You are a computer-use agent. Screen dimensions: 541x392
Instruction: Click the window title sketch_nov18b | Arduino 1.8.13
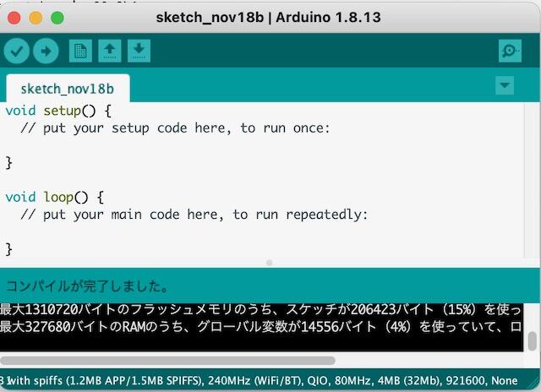click(x=269, y=17)
